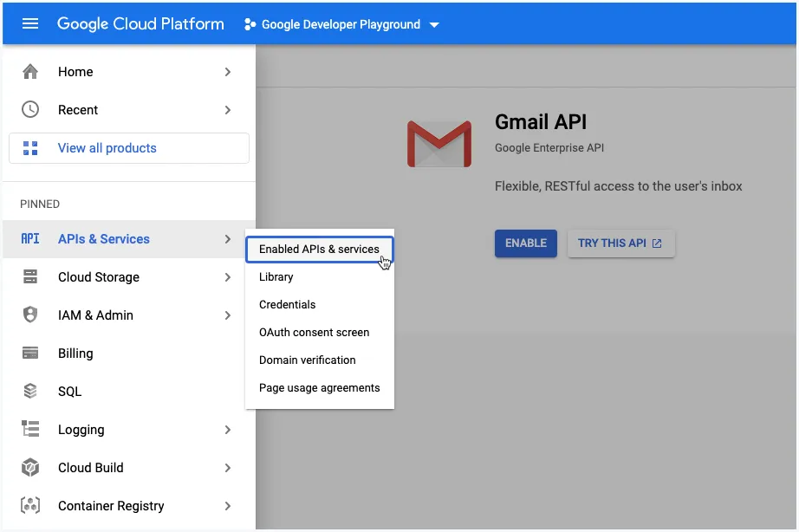Select the APIs & Services API icon
Screen dimensions: 799x532
click(31, 239)
